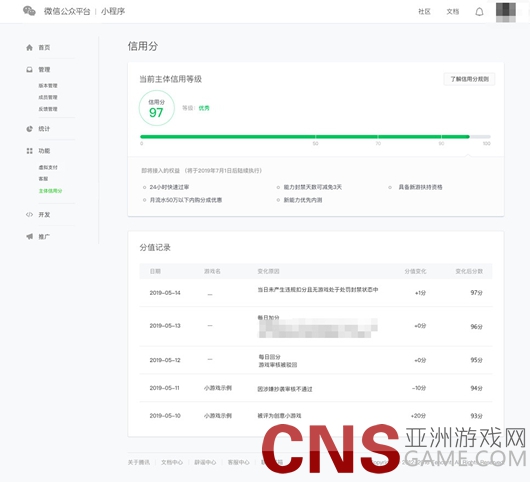Click the 推广 megaphone icon
The image size is (530, 482).
[29, 237]
